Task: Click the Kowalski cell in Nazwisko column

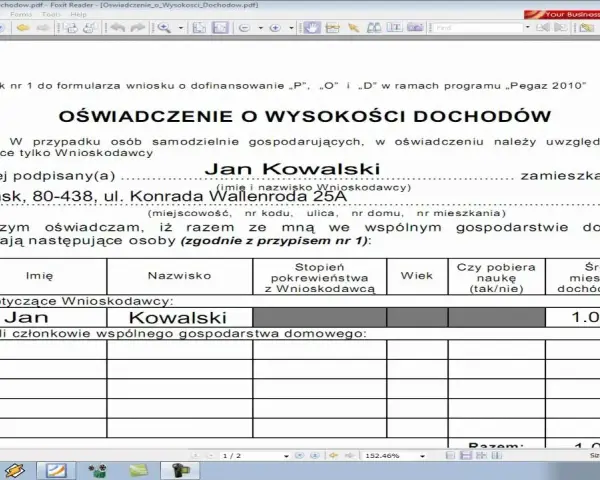Action: (x=178, y=317)
